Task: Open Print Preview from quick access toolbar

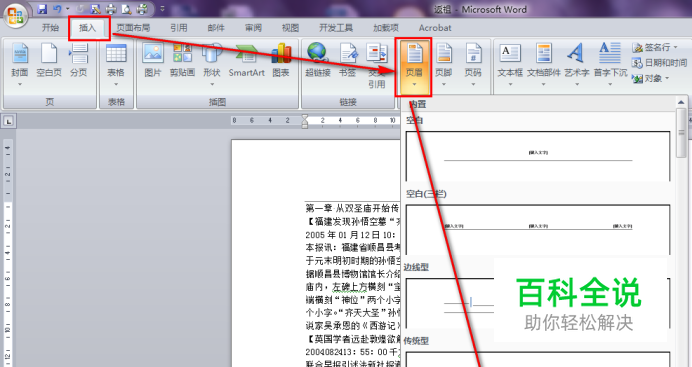Action: (126, 8)
